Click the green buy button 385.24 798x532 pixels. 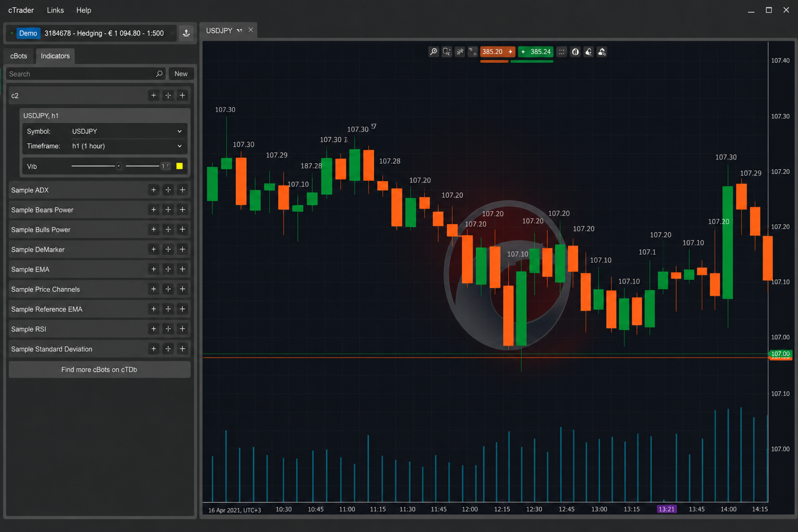pos(536,52)
